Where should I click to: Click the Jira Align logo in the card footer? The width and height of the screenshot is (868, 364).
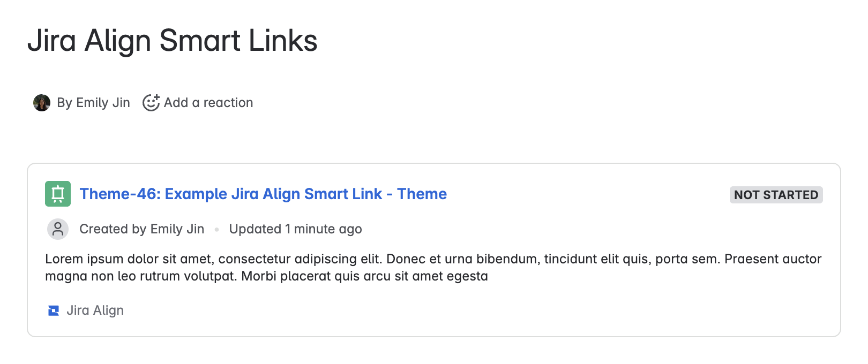[53, 310]
